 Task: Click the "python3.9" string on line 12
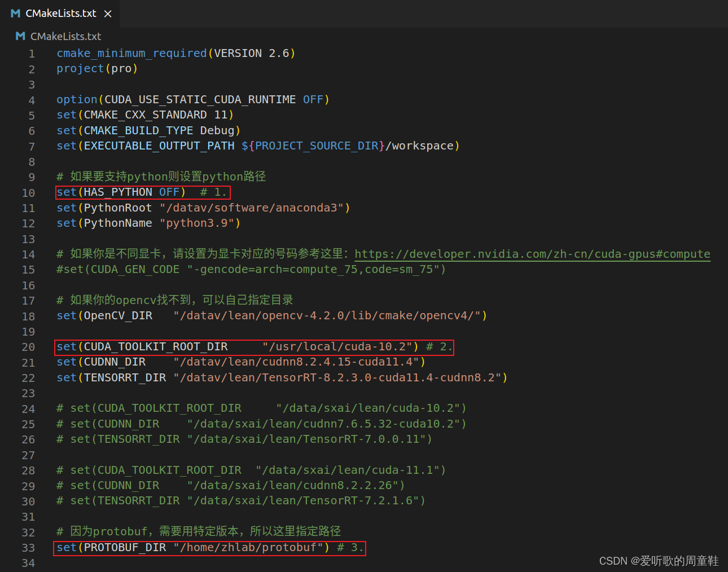coord(197,223)
